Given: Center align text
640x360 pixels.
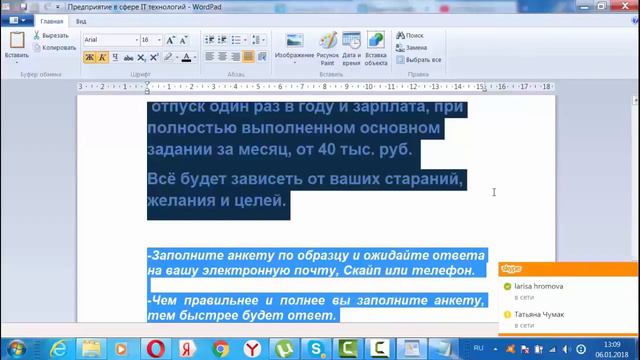Looking at the screenshot, I should pyautogui.click(x=222, y=56).
